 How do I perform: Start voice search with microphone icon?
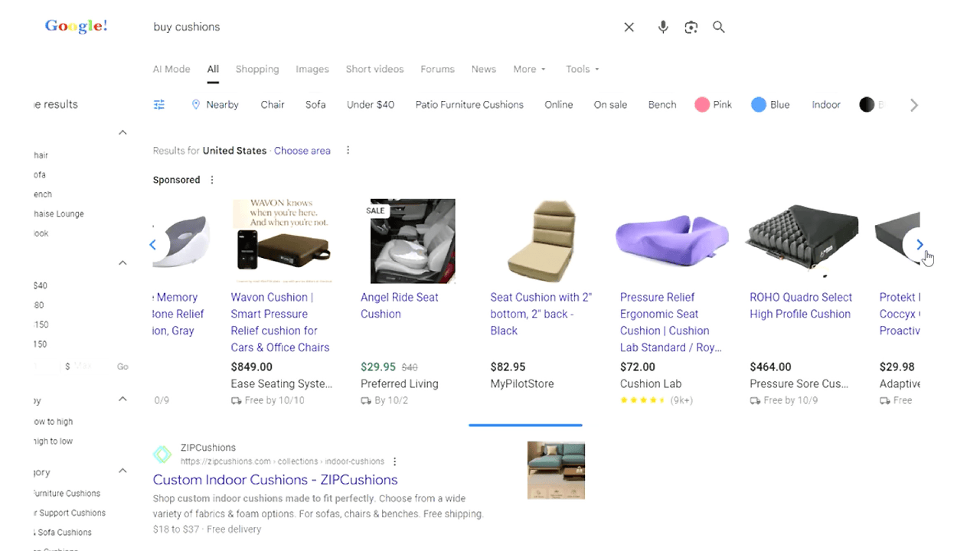(663, 28)
